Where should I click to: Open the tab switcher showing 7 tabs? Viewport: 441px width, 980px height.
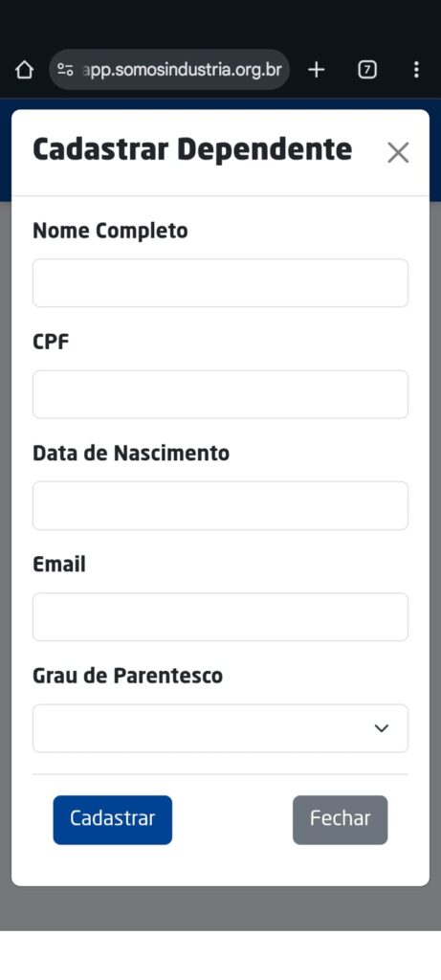tap(367, 70)
